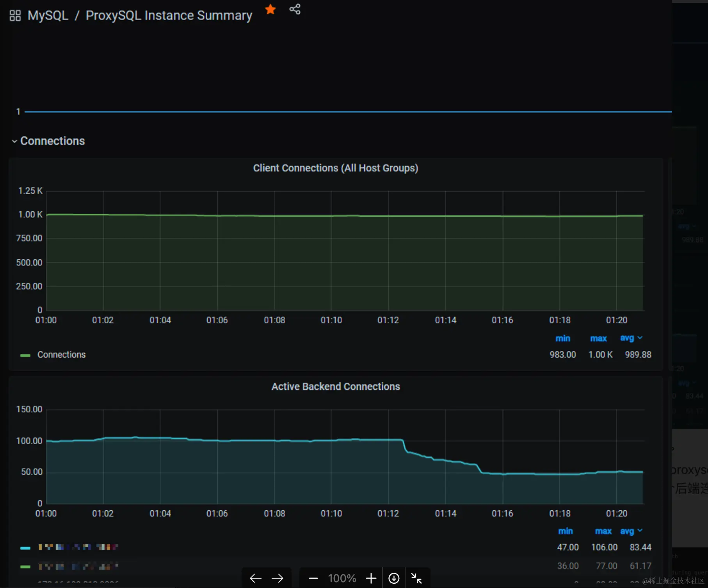Sort Client Connections legend by min

click(563, 339)
